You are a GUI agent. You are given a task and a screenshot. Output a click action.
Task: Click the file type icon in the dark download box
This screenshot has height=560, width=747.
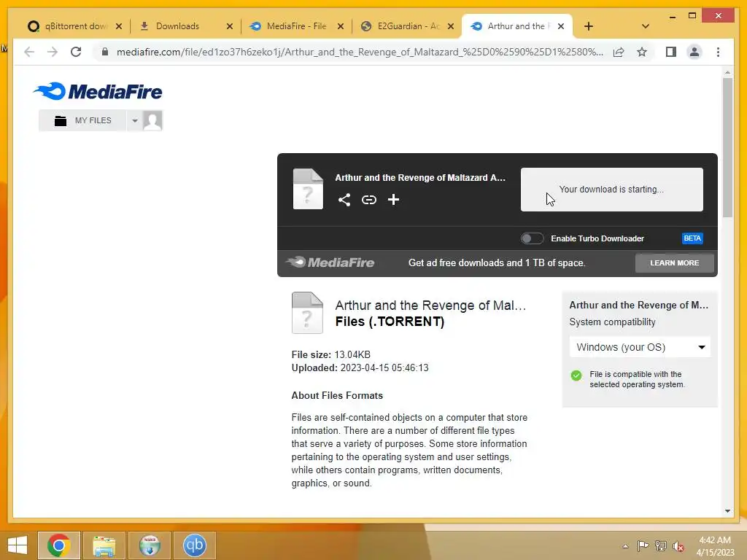click(308, 189)
